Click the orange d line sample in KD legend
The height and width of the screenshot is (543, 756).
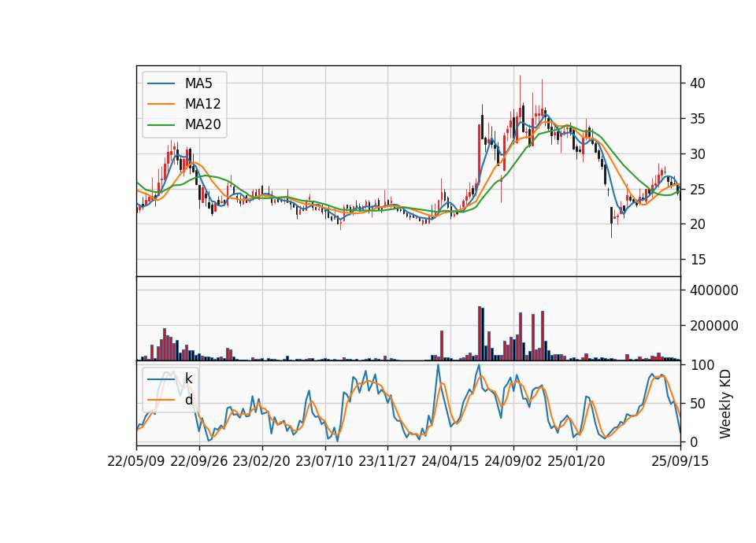coord(161,400)
